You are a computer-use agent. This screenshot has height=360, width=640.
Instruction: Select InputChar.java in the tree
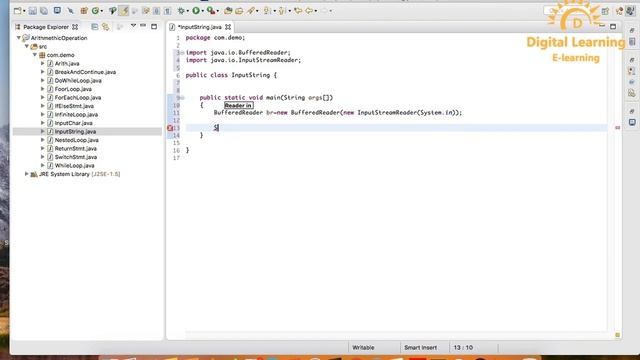tap(73, 123)
